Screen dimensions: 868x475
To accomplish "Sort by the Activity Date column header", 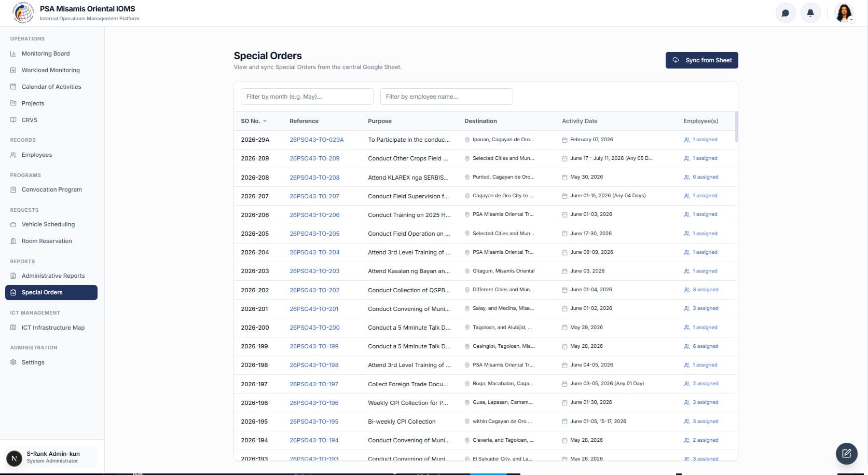I will coord(580,121).
